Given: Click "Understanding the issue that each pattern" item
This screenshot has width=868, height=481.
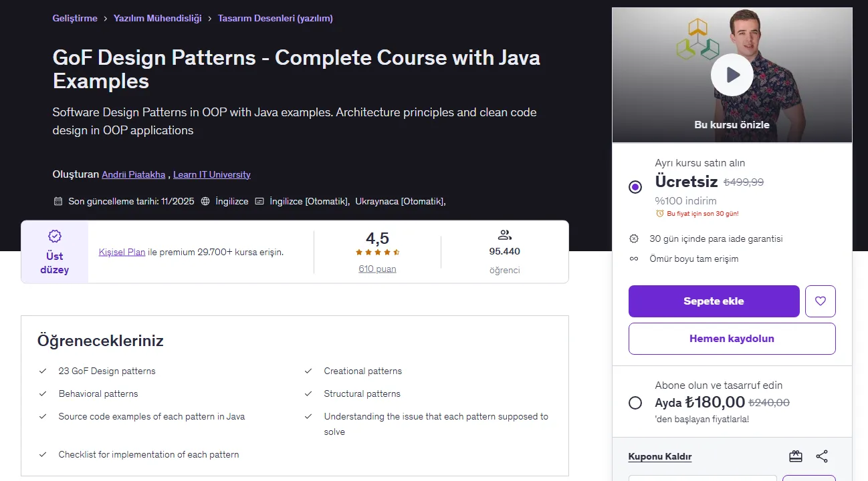Looking at the screenshot, I should pyautogui.click(x=436, y=424).
